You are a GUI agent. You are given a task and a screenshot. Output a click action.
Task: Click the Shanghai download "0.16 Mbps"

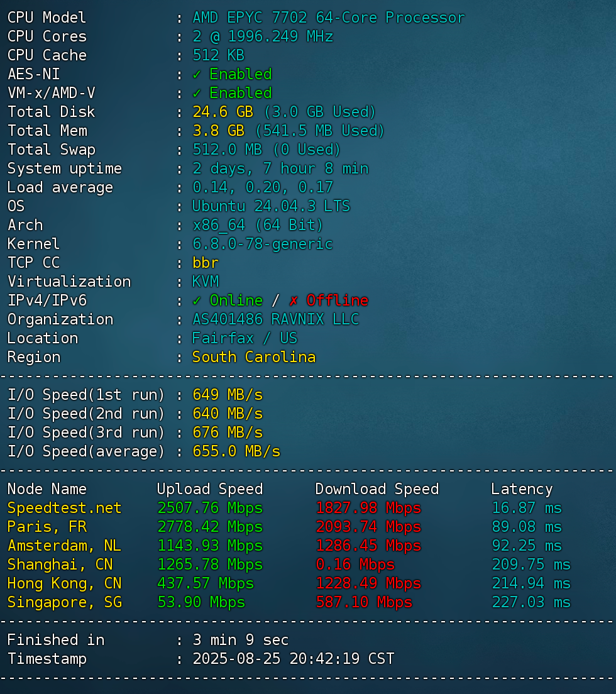click(355, 565)
